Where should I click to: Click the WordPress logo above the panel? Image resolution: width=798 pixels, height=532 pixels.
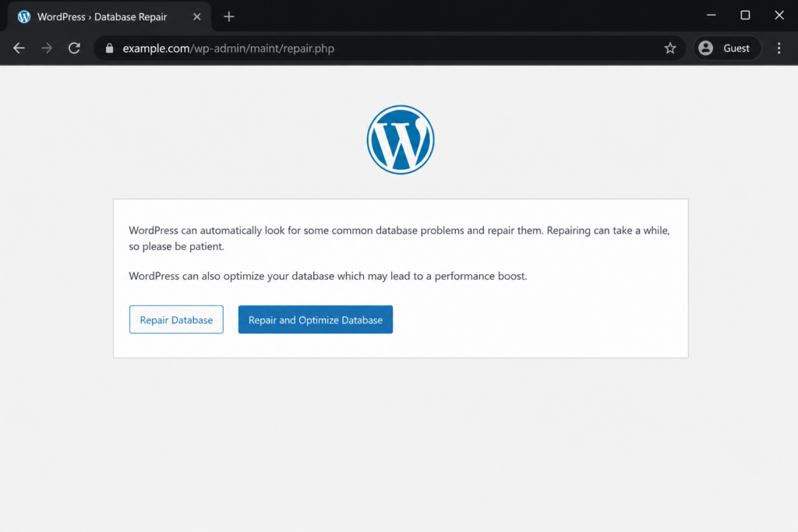[x=401, y=140]
